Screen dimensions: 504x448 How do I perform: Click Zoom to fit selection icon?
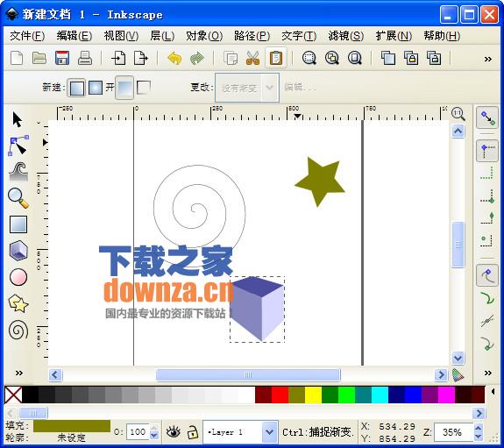309,58
